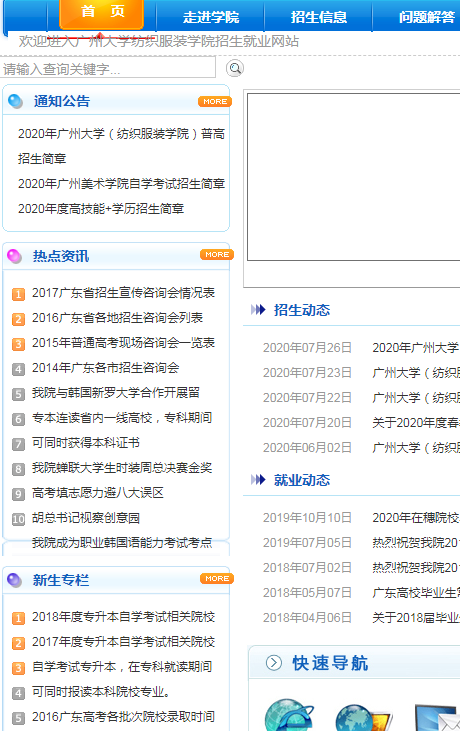The height and width of the screenshot is (731, 460).
Task: Open 可同时报读本科院校专业 link
Action: (100, 692)
